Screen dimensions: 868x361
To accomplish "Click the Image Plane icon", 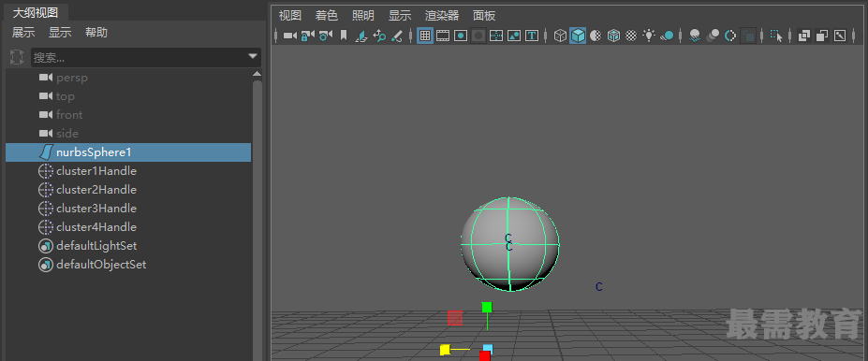I will click(360, 36).
